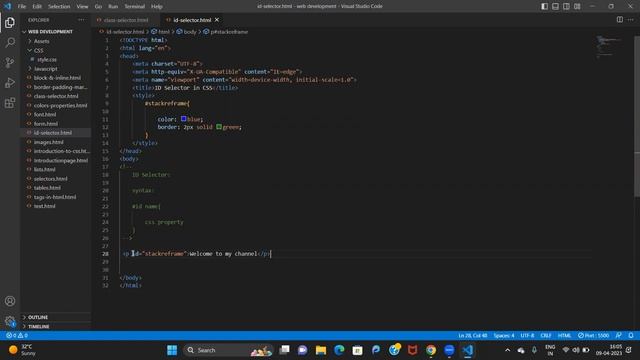
Task: Click UTF-8 encoding in the status bar
Action: click(527, 336)
